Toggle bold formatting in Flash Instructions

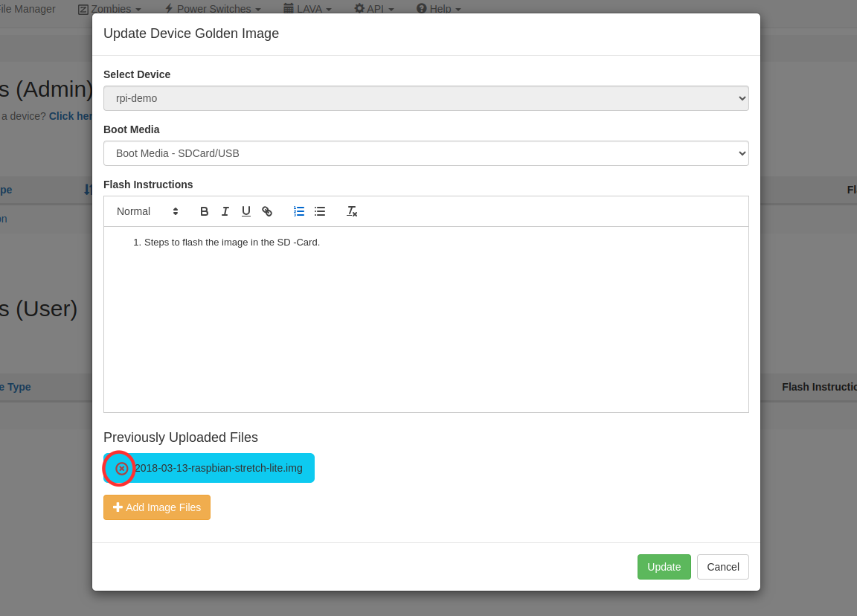pos(204,211)
